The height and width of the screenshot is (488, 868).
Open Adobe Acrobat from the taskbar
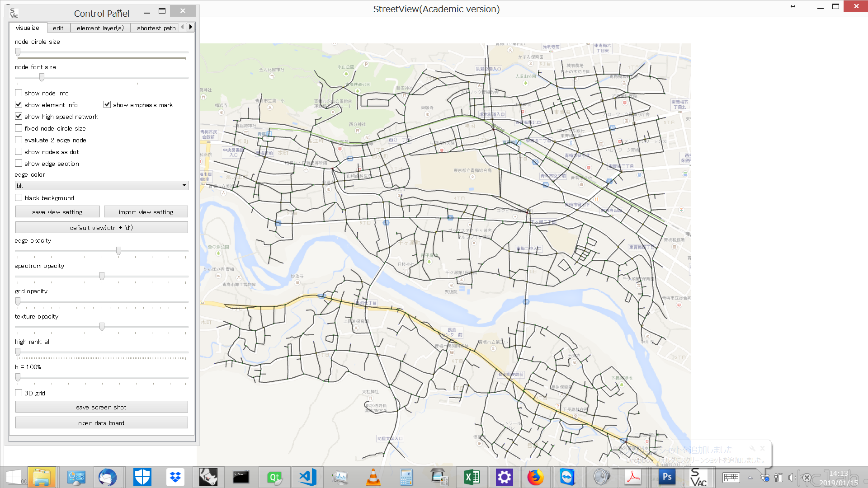click(633, 477)
